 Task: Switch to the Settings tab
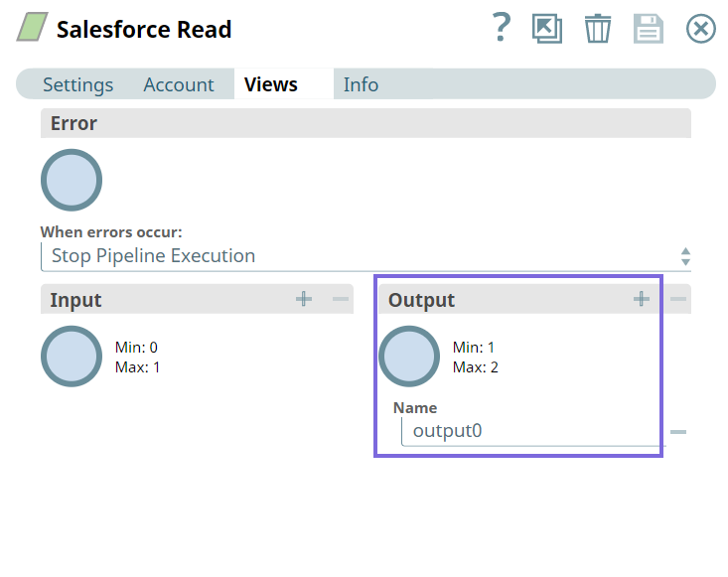[78, 84]
